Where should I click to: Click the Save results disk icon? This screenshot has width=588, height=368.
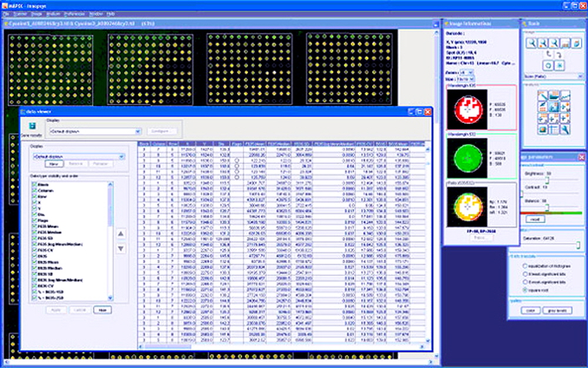tap(32, 126)
